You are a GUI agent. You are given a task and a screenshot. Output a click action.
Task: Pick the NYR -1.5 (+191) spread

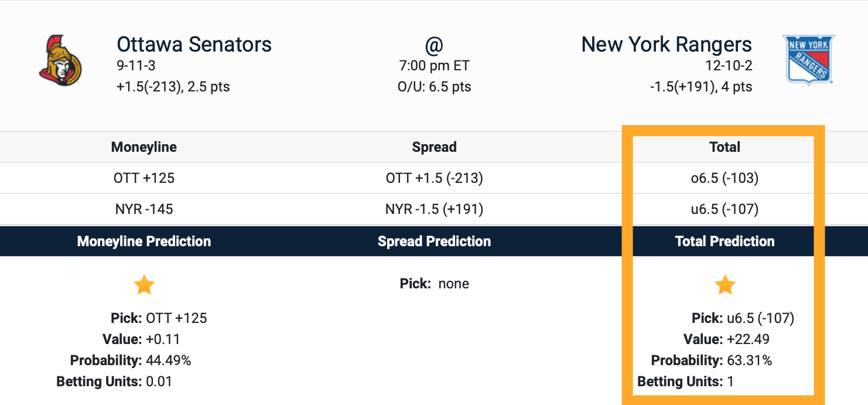434,209
